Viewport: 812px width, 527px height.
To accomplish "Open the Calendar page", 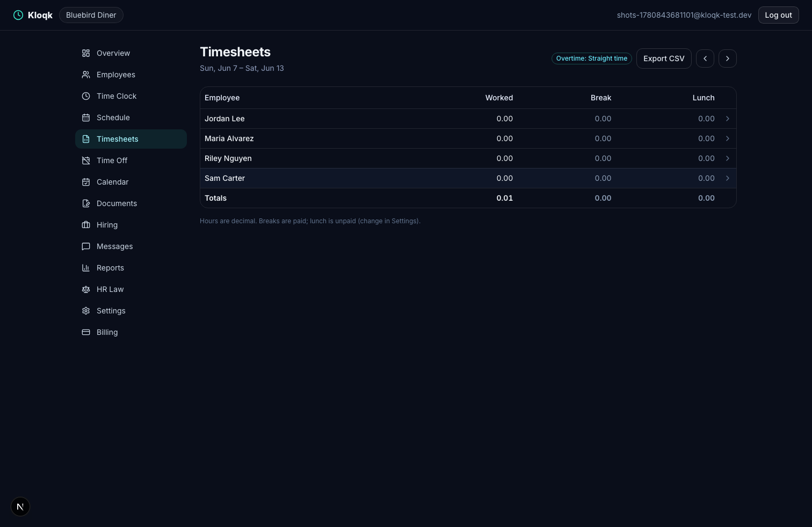I will click(x=131, y=182).
